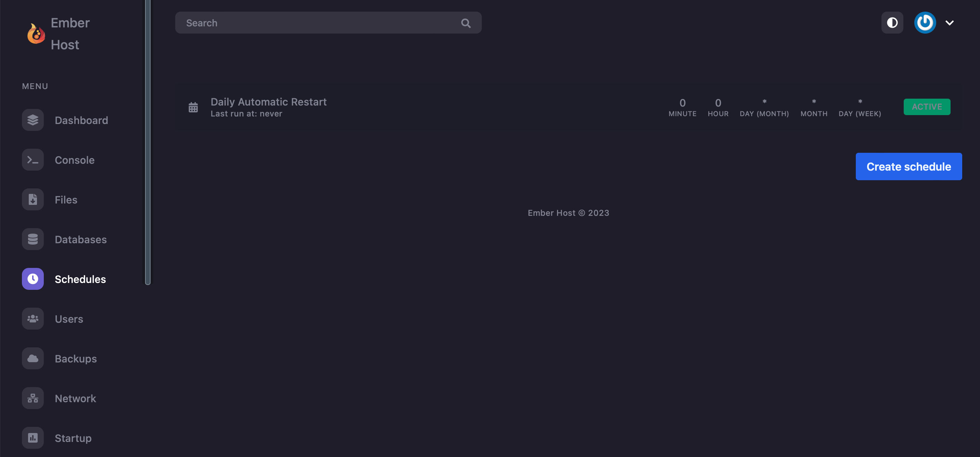Open the Console terminal icon
This screenshot has height=457, width=980.
click(x=33, y=160)
